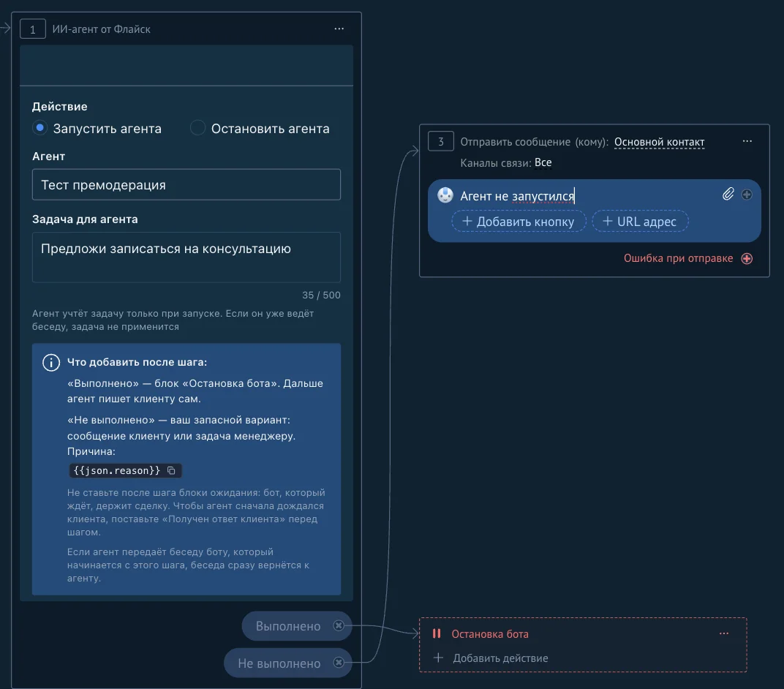The width and height of the screenshot is (784, 689).
Task: Click the Остановка бота block title
Action: (x=489, y=634)
